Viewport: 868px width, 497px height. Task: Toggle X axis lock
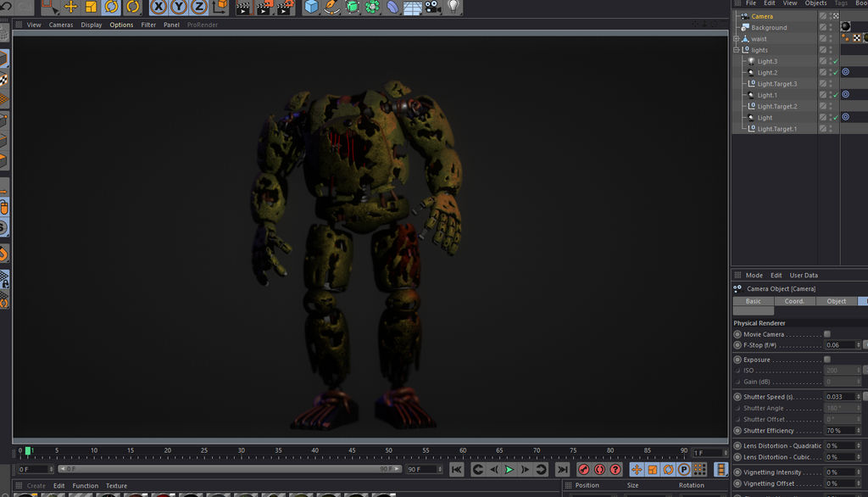pyautogui.click(x=159, y=7)
